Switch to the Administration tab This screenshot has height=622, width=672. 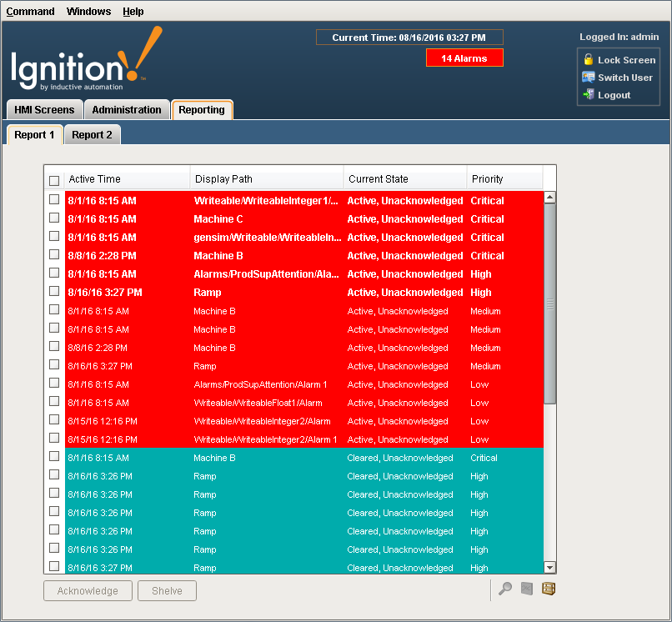click(126, 109)
